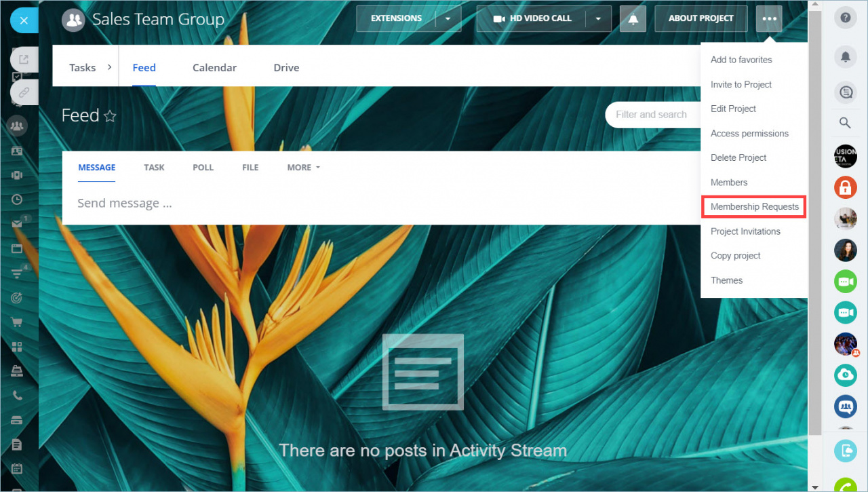Toggle the Feed favorite star

tap(110, 116)
